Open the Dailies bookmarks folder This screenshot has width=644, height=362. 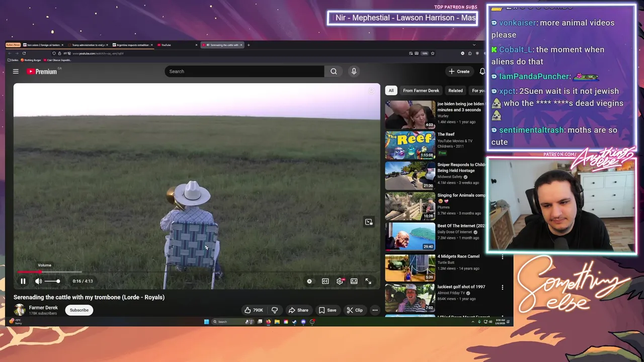(12, 60)
